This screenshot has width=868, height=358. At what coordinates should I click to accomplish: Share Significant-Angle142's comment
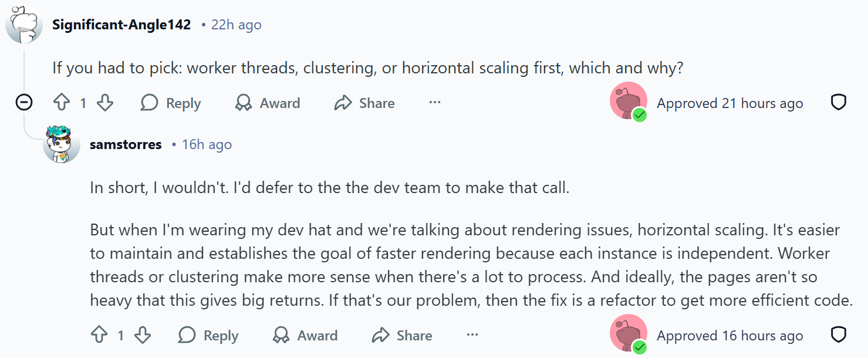pos(364,103)
